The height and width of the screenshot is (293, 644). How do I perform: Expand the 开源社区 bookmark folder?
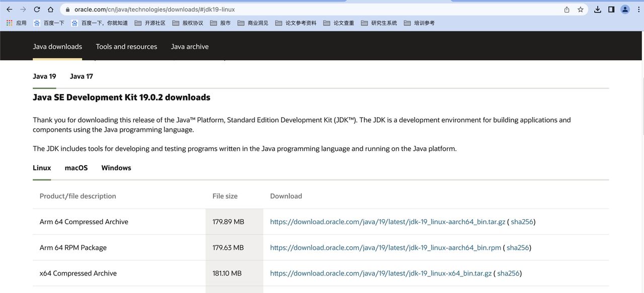(x=150, y=23)
